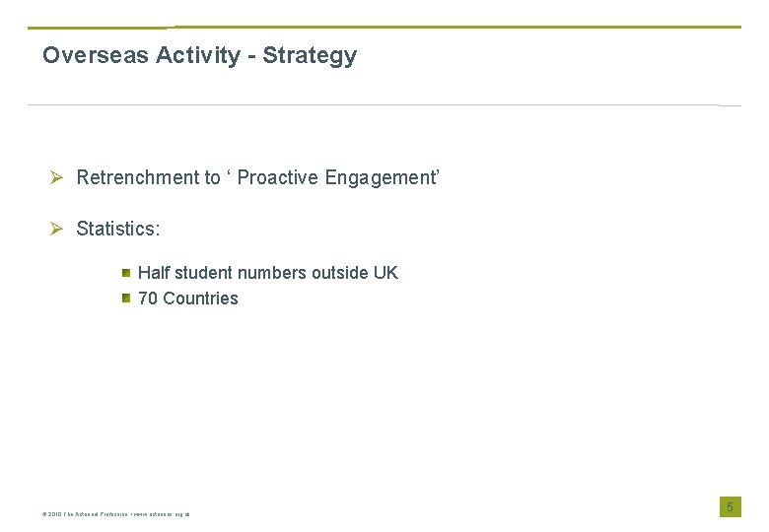Viewport: 769px width, 532px height.
Task: Click the word UK in the sub-bullet
Action: (x=385, y=272)
